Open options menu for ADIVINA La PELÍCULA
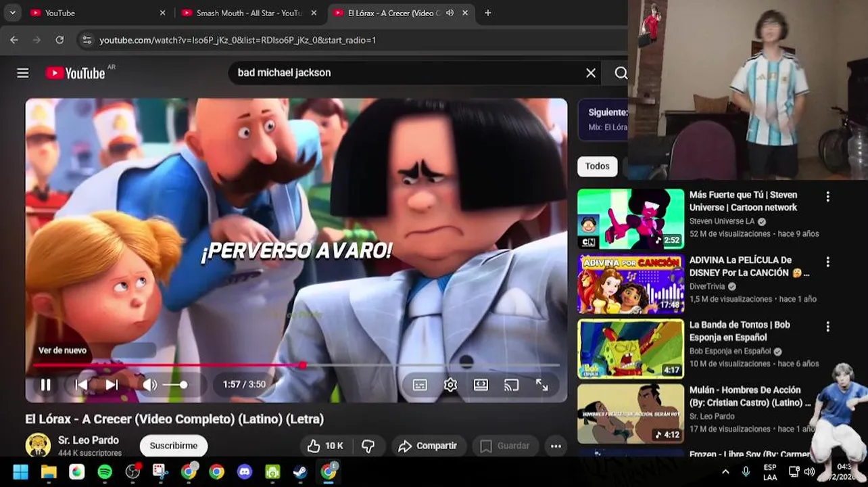 tap(827, 262)
